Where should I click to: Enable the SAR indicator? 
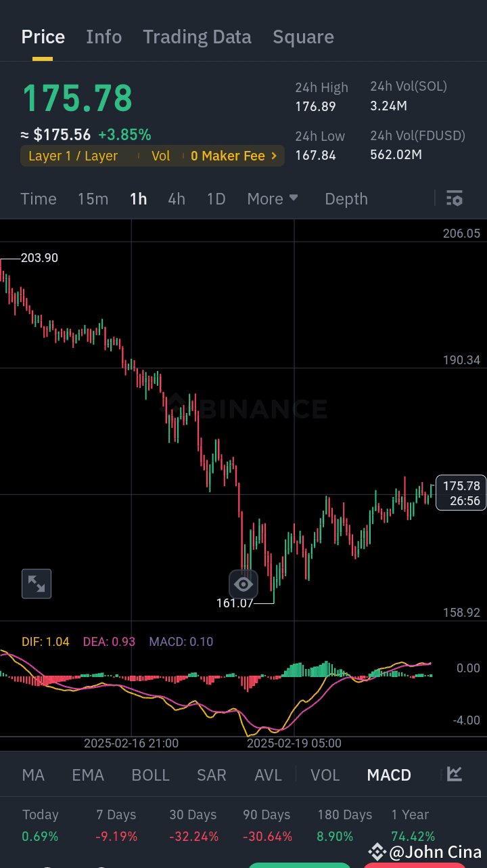[212, 775]
